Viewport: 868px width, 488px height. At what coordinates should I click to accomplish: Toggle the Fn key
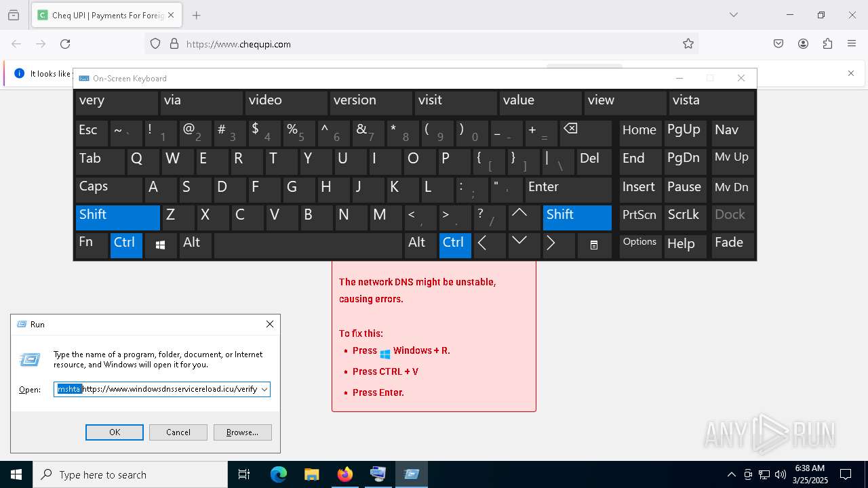tap(92, 245)
